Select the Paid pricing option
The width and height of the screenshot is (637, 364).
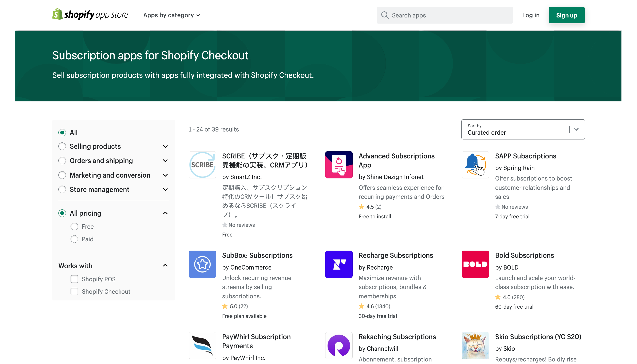74,239
